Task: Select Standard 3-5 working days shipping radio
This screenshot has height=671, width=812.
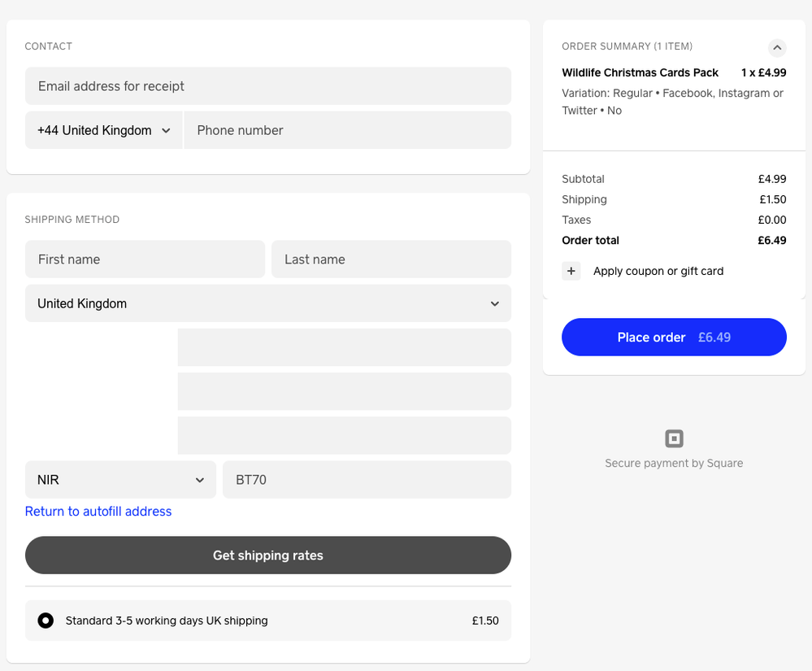Action: pyautogui.click(x=46, y=621)
